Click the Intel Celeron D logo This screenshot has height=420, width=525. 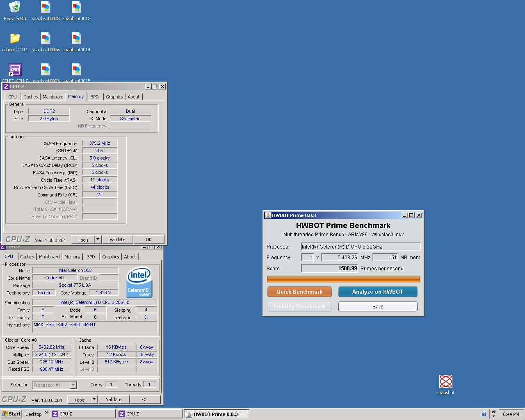139,282
